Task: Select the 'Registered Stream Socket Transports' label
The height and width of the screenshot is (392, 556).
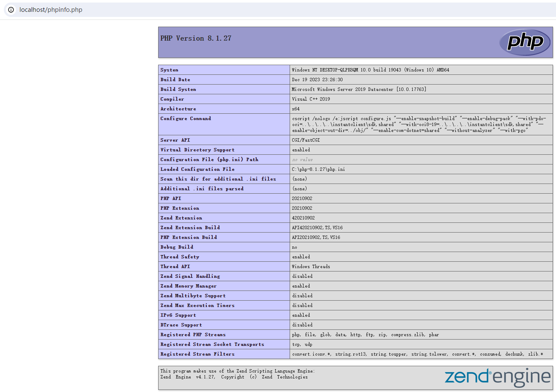Action: coord(212,345)
